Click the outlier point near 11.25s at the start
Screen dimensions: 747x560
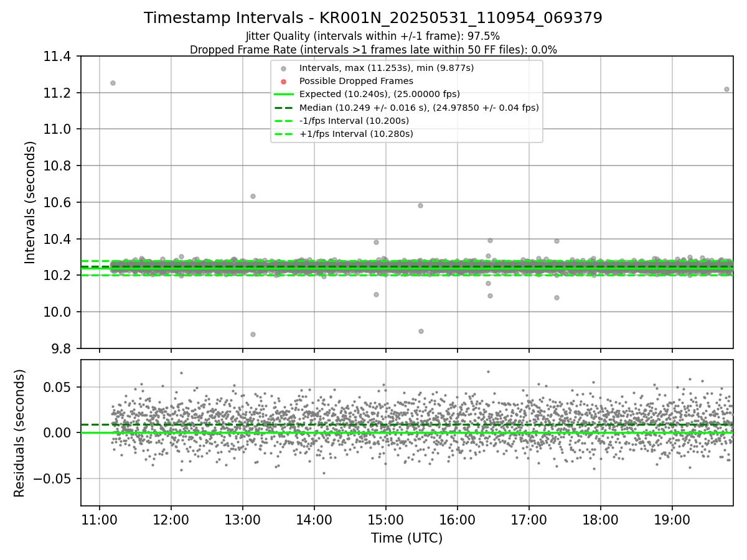[x=113, y=83]
